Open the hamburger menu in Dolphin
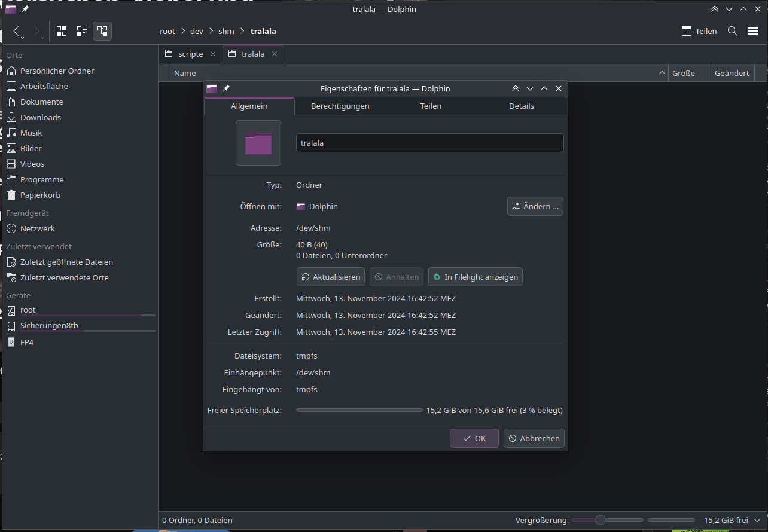This screenshot has width=768, height=532. (x=753, y=31)
